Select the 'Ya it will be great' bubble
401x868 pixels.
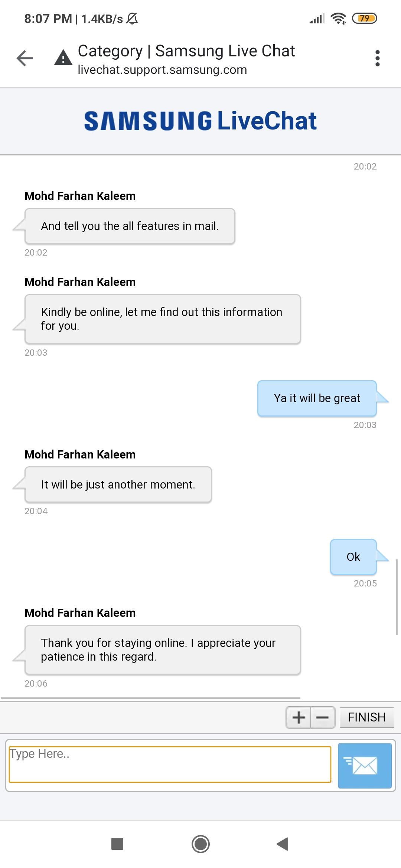pos(317,398)
